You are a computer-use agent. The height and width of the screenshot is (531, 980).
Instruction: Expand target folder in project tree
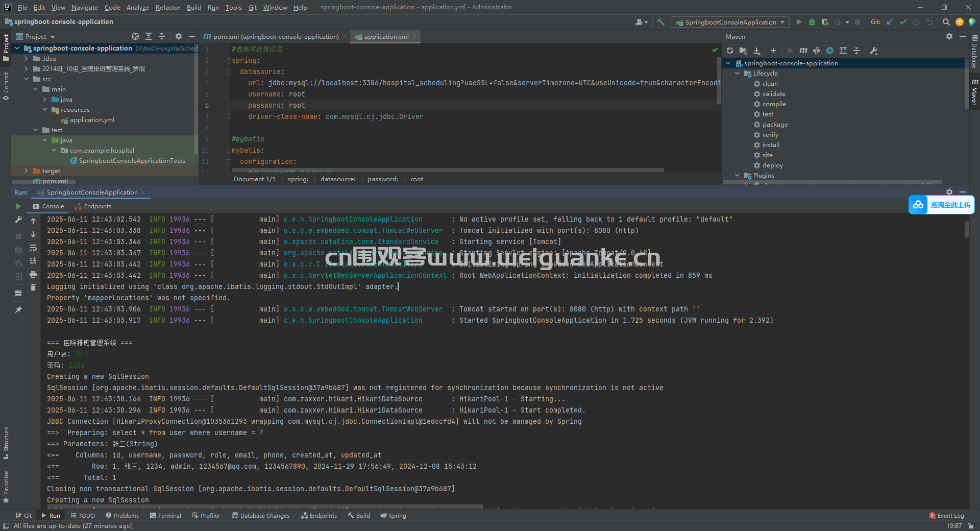point(26,171)
